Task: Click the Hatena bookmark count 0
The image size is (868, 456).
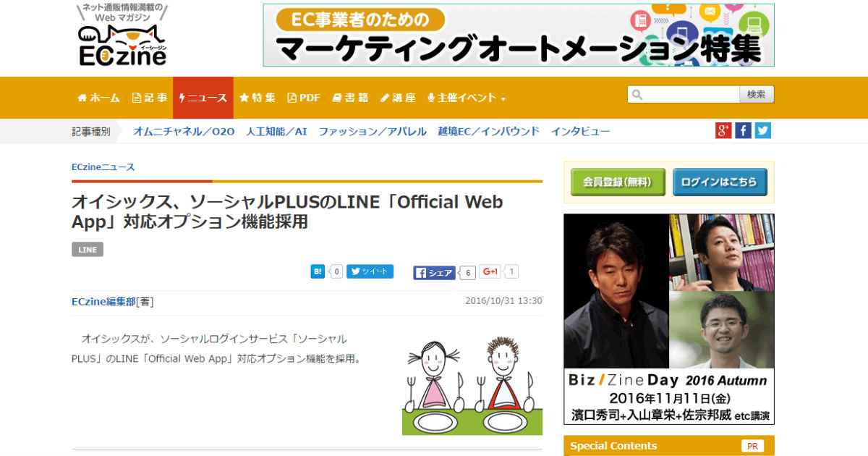Action: click(x=336, y=272)
